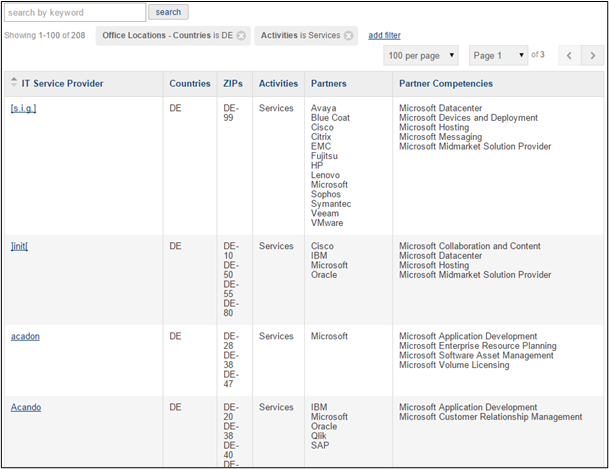Open the acadon provider link
This screenshot has height=469, width=609.
pos(25,336)
